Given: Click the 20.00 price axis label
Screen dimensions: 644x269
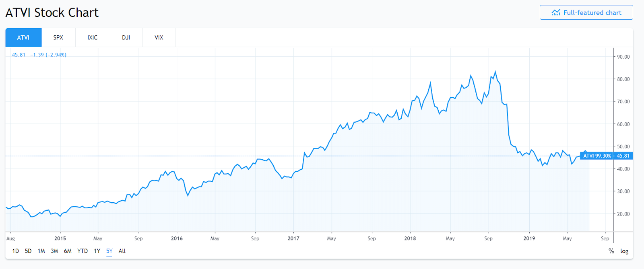Looking at the screenshot, I should coord(623,214).
